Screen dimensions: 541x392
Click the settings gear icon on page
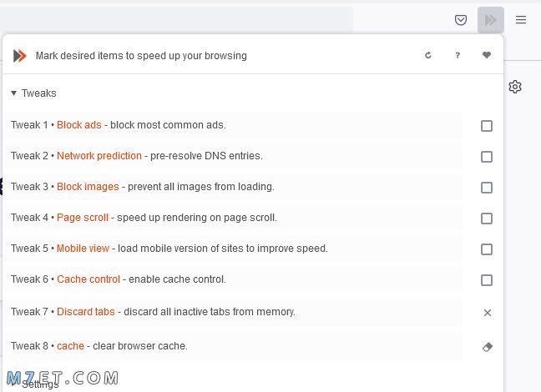coord(515,87)
